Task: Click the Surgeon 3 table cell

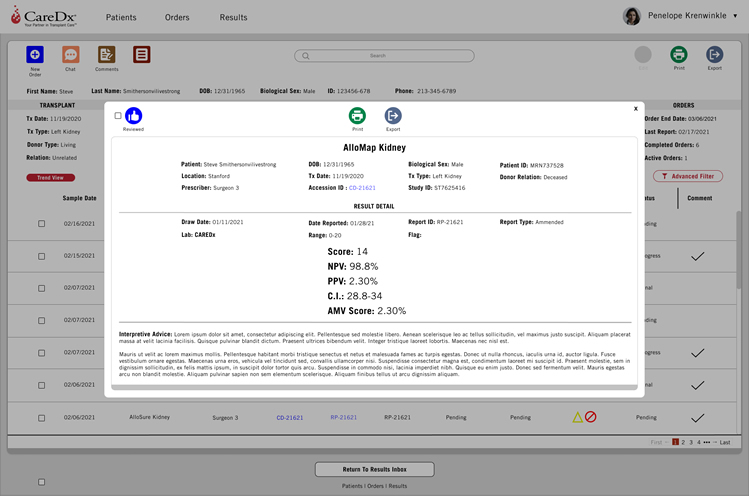Action: tap(225, 418)
